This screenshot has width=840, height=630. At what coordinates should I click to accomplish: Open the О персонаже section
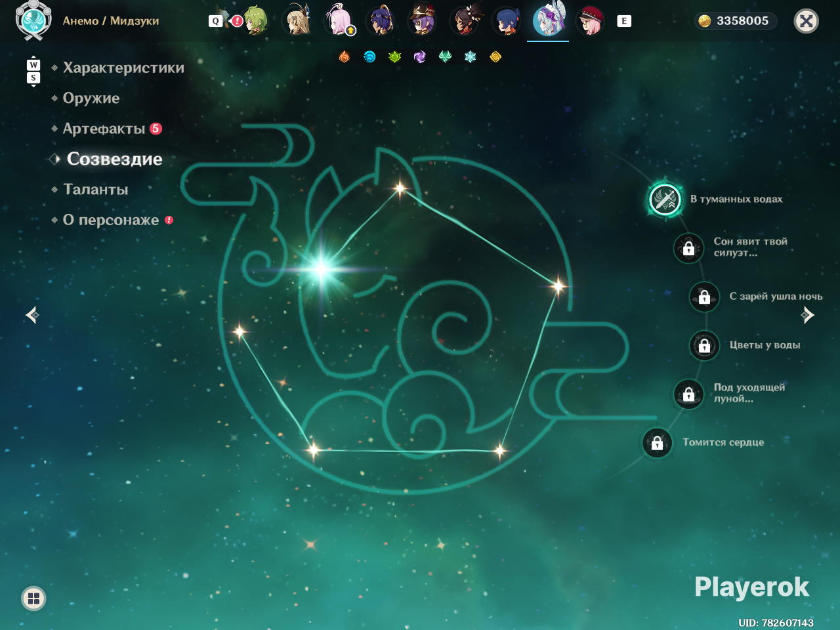(x=111, y=220)
